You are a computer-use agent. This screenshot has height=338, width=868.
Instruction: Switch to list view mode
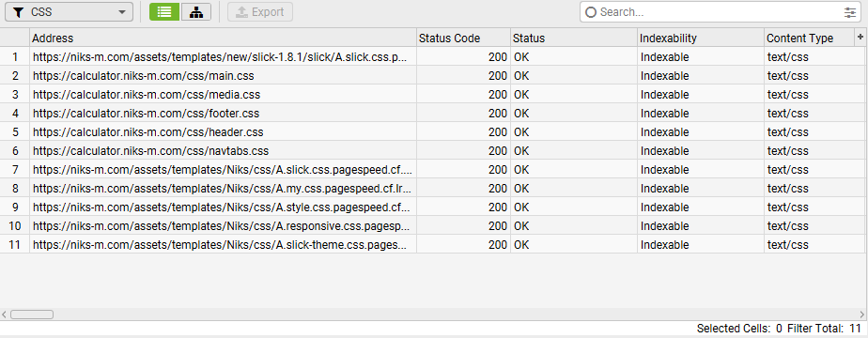[x=164, y=12]
